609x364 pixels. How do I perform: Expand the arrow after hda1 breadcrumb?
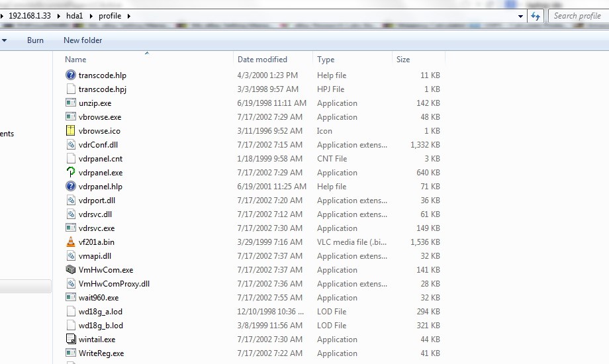point(91,16)
